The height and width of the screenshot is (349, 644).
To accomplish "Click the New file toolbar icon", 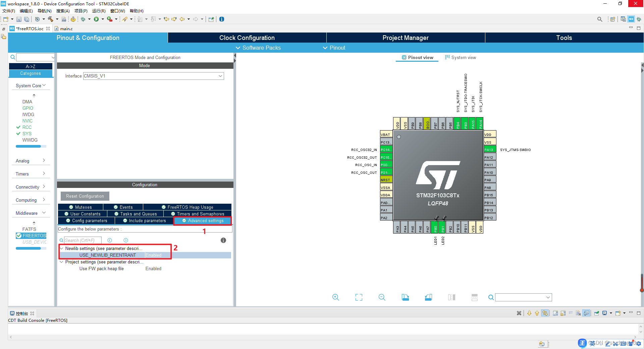I will (x=6, y=19).
